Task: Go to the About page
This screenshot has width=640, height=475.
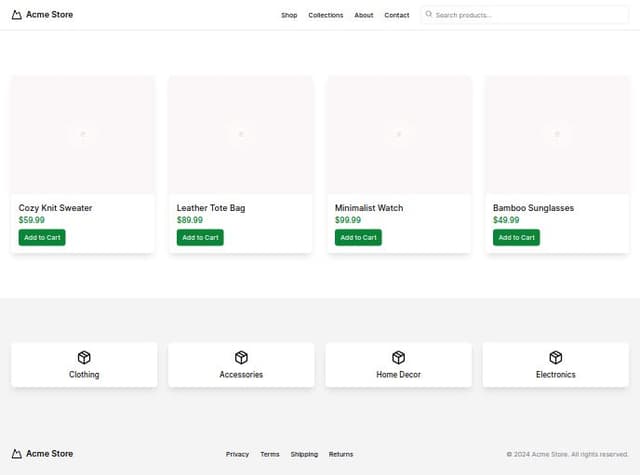Action: point(364,15)
